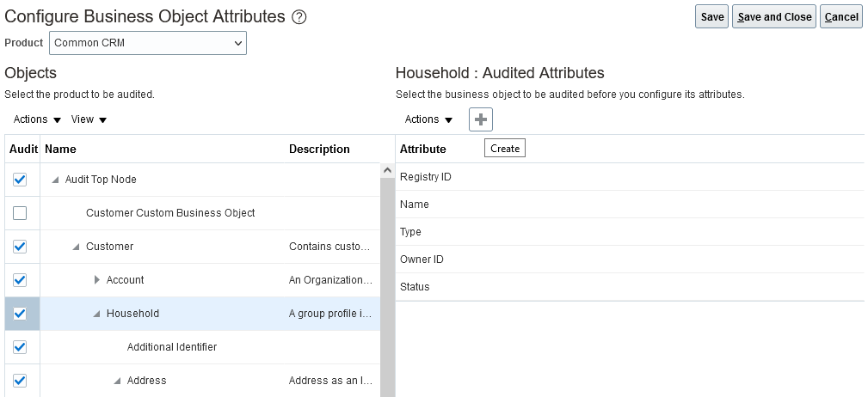Click the Create plus icon
The image size is (868, 397).
[481, 119]
